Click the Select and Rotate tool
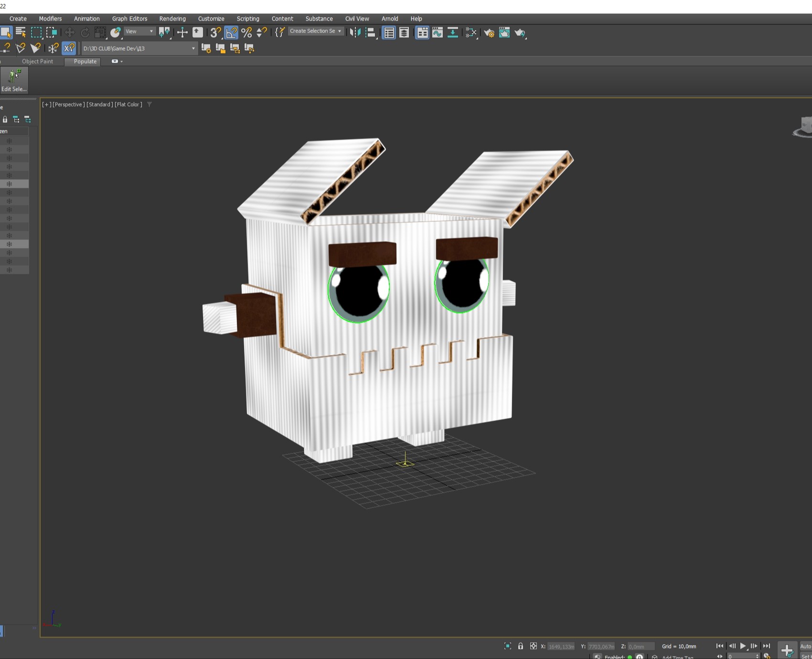 click(85, 32)
